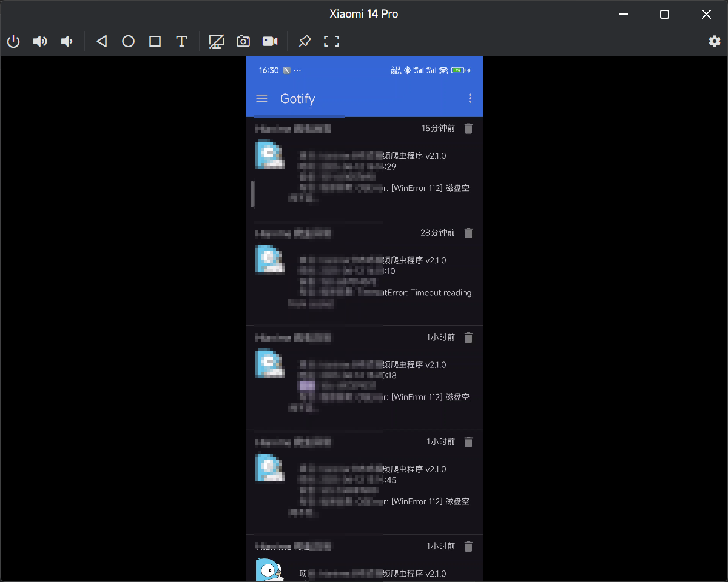Screen dimensions: 728x582
Task: Click the Gotify app title
Action: 298,99
